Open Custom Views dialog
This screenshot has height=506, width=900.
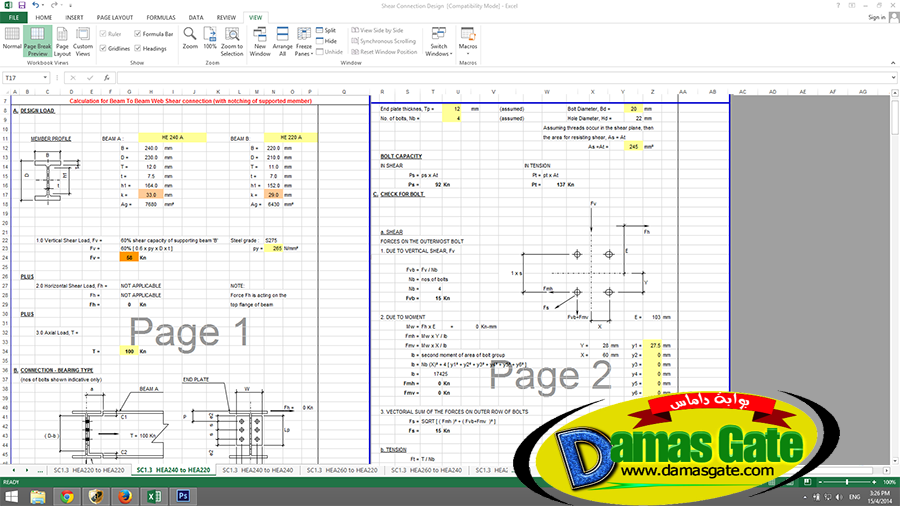pyautogui.click(x=83, y=40)
